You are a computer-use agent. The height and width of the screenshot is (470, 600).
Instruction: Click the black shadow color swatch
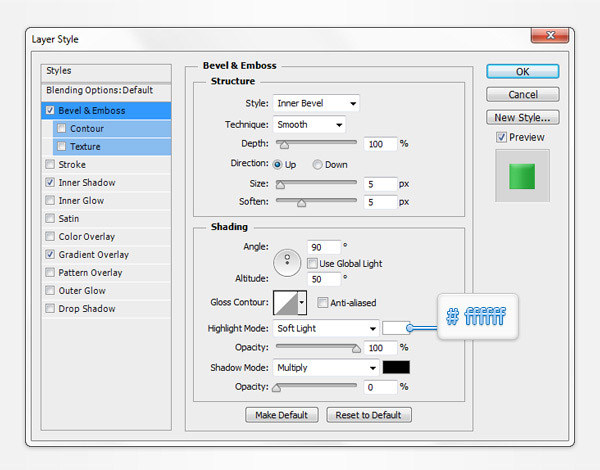tap(396, 367)
